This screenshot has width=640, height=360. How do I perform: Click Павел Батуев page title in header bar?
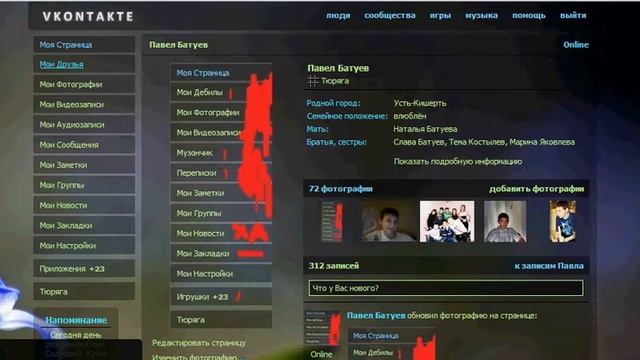(x=178, y=45)
